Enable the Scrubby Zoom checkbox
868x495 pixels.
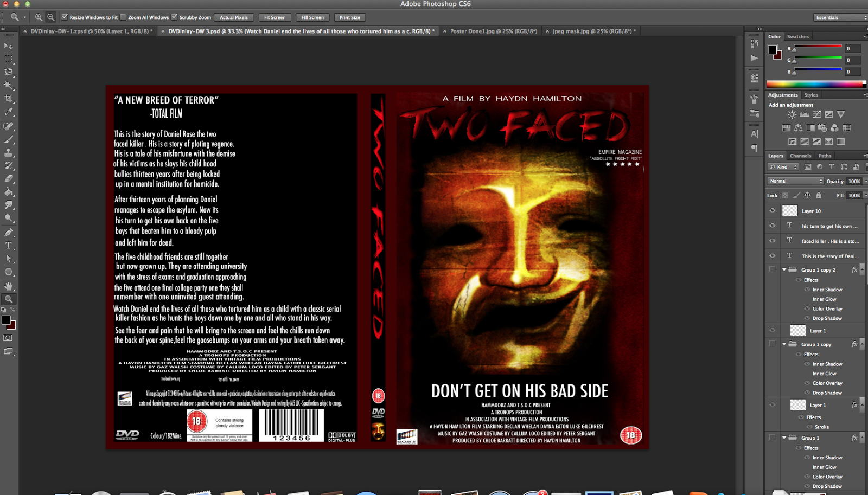(173, 17)
